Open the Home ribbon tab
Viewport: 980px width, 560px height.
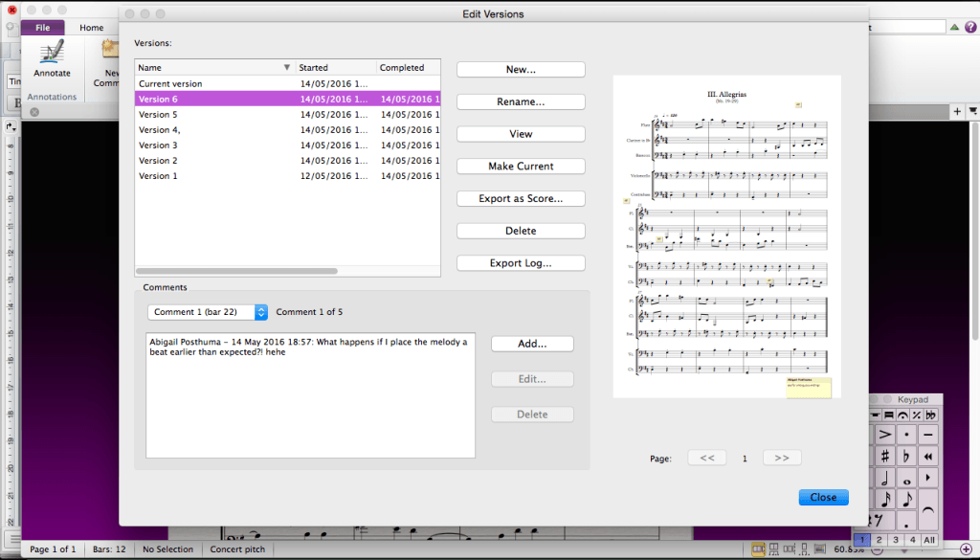pyautogui.click(x=91, y=28)
